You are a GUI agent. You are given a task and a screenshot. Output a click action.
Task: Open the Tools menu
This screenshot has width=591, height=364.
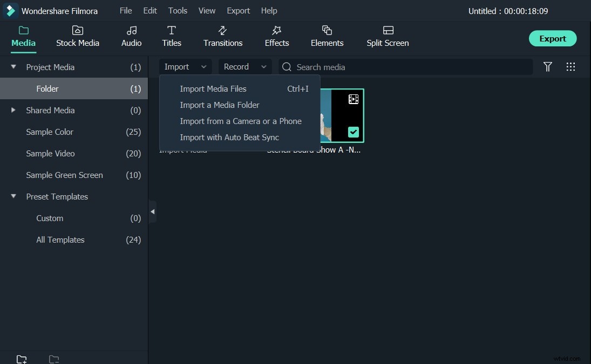(x=178, y=10)
